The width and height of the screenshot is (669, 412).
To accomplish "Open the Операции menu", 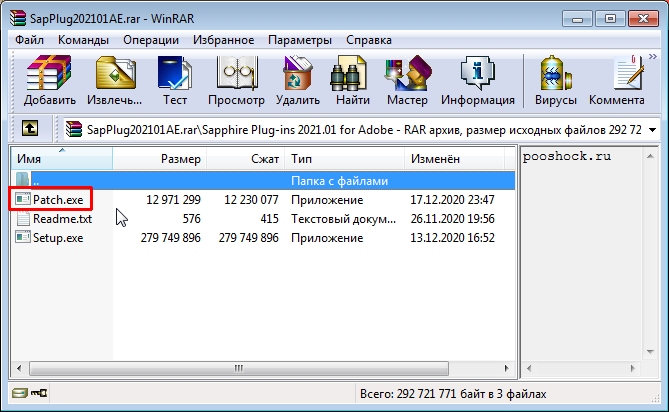I will click(x=151, y=40).
